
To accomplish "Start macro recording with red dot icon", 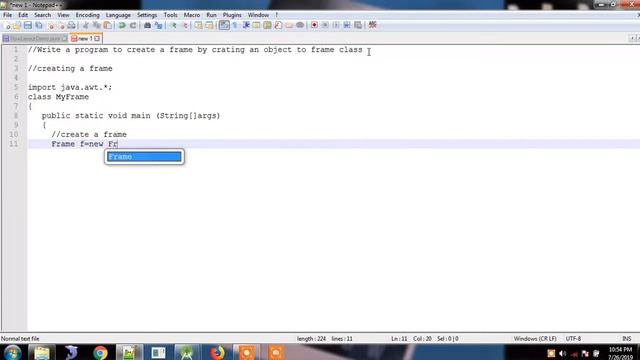I will pos(314,25).
